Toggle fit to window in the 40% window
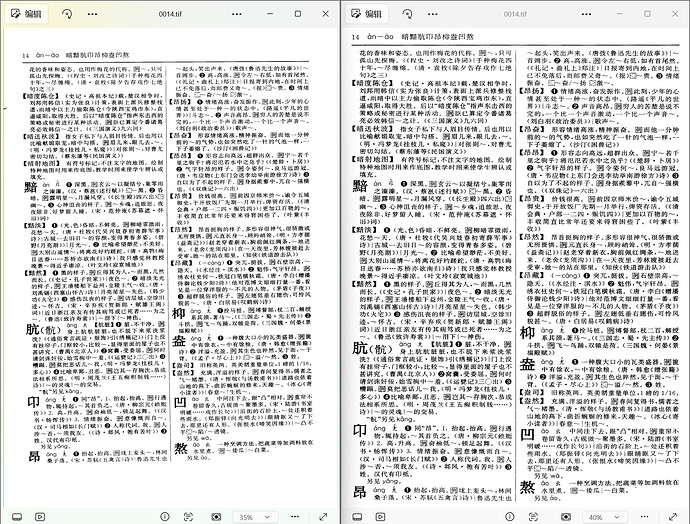 [x=565, y=517]
